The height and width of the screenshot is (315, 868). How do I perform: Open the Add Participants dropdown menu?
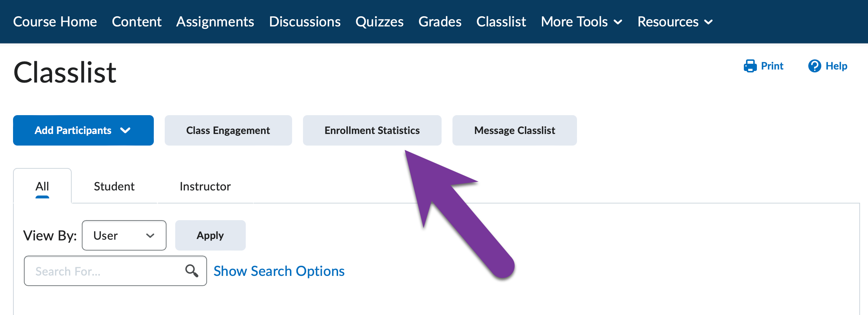[83, 130]
